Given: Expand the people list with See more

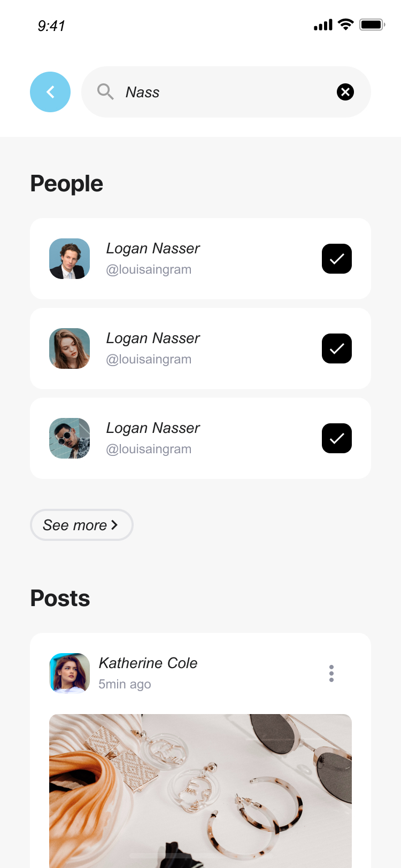Looking at the screenshot, I should (x=81, y=525).
